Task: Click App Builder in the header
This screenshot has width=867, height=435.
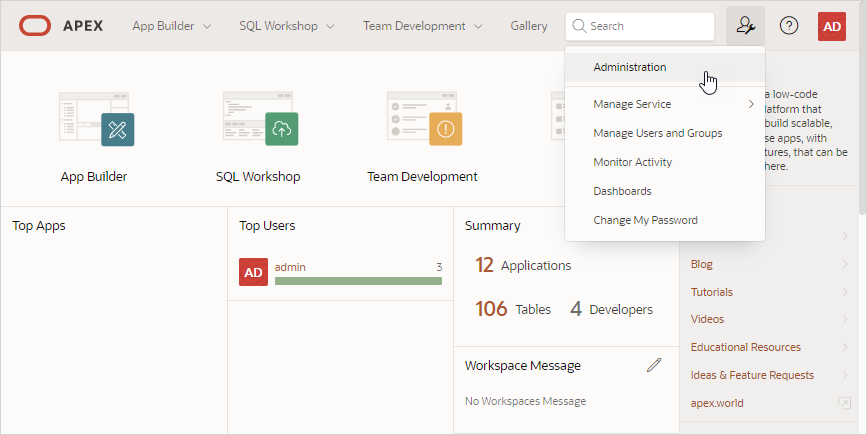Action: pyautogui.click(x=163, y=26)
